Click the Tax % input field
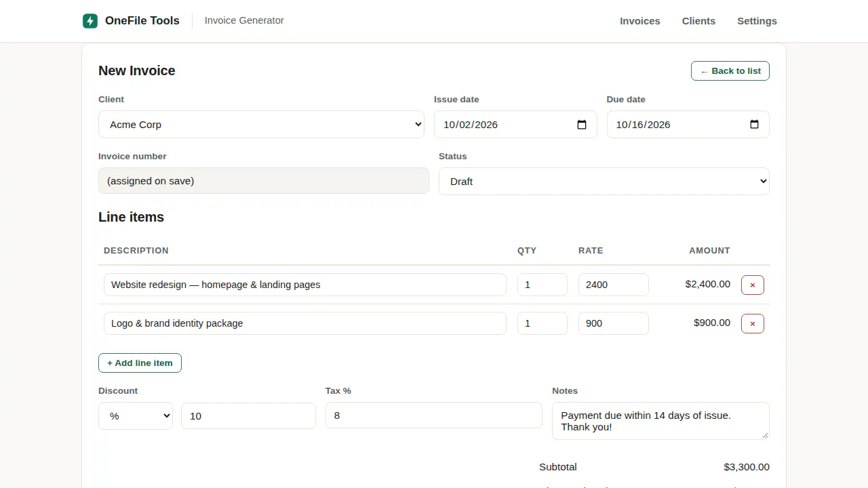The image size is (868, 488). pos(434,415)
